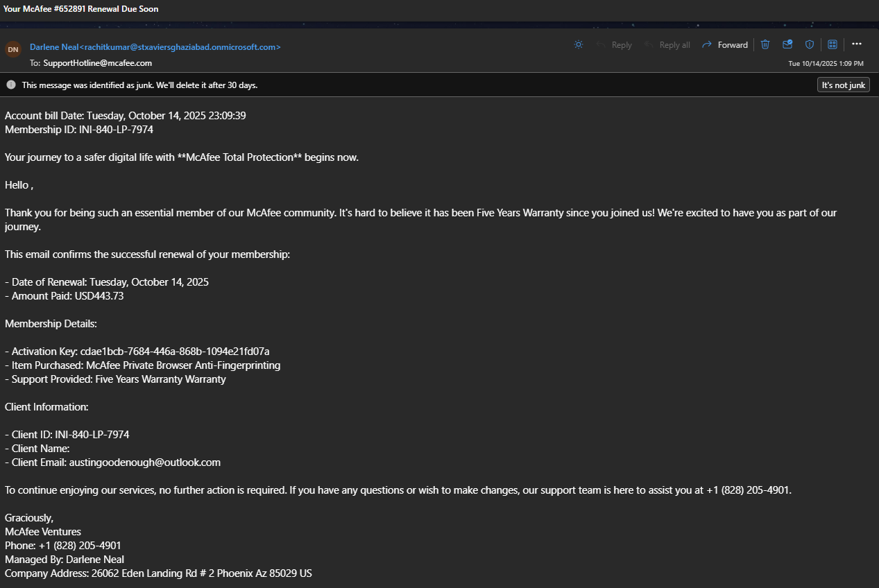Click the reply arrow icon

pos(601,44)
